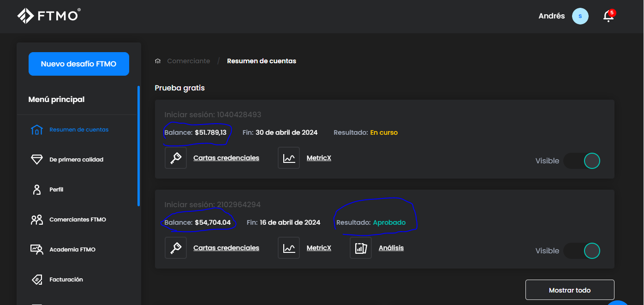Open Resumen de cuentas menu item

(x=79, y=130)
